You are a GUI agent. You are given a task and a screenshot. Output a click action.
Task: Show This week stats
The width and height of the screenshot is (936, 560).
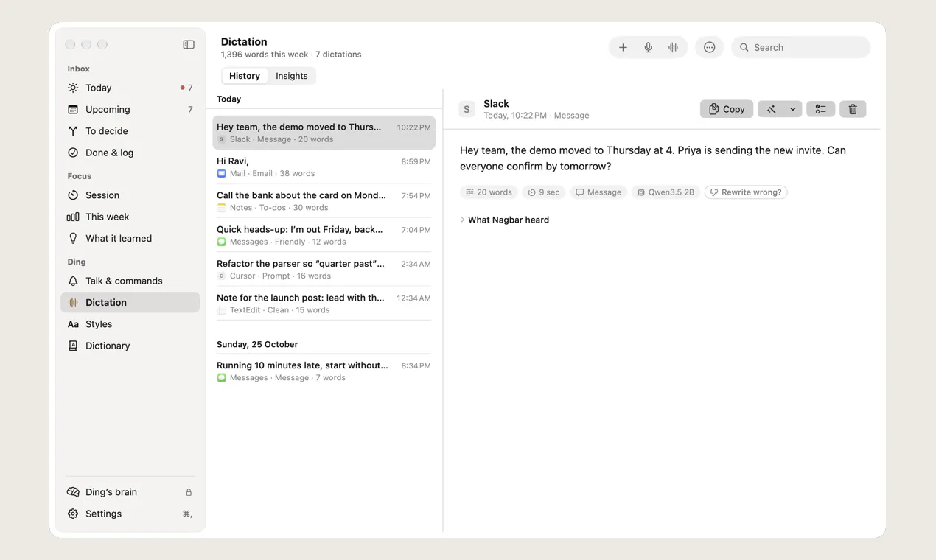(130, 217)
